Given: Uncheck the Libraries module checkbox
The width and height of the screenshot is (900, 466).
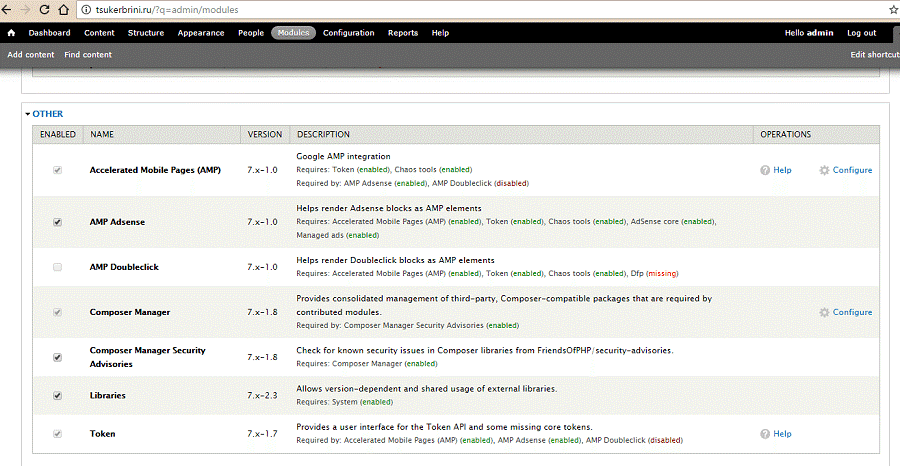Looking at the screenshot, I should 57,395.
